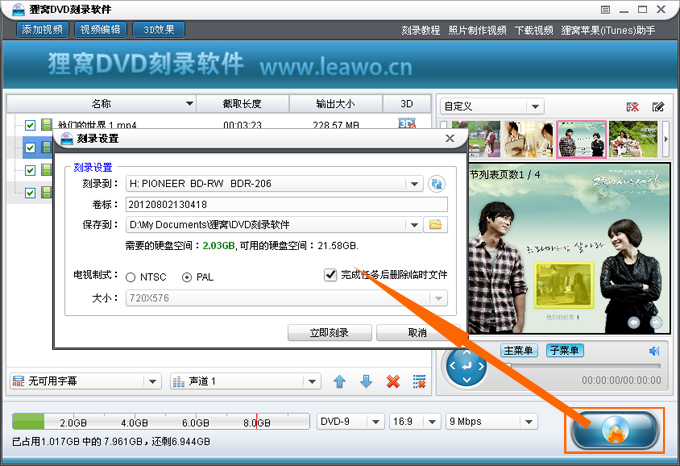680x466 pixels.
Task: Expand the burn-to drive dropdown
Action: click(x=415, y=184)
